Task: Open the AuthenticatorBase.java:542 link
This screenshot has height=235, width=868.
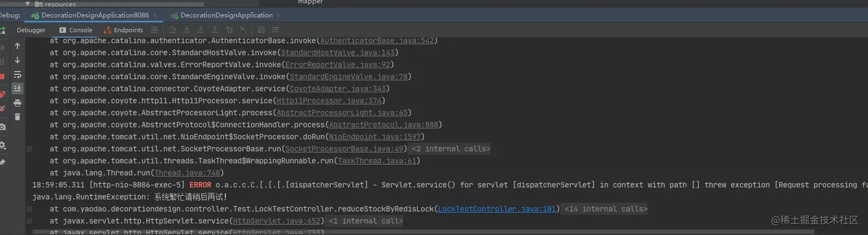Action: (377, 40)
